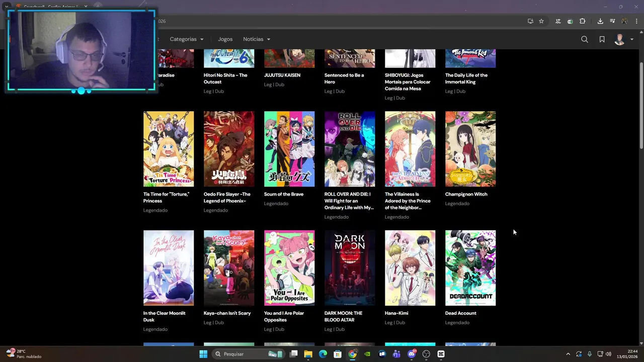Open Task View in the taskbar
Viewport: 644px width, 362px height.
coord(294,354)
